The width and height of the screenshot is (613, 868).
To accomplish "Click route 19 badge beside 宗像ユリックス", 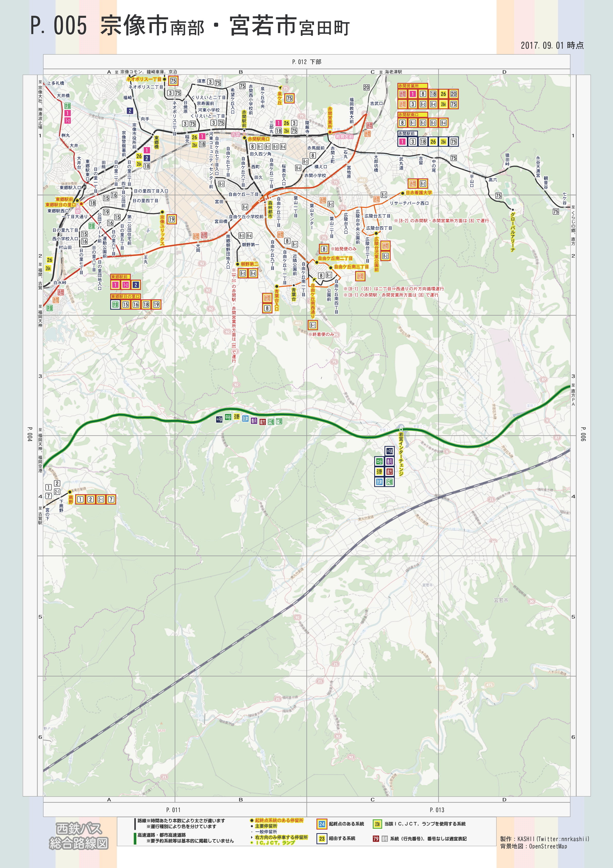I will 172,219.
